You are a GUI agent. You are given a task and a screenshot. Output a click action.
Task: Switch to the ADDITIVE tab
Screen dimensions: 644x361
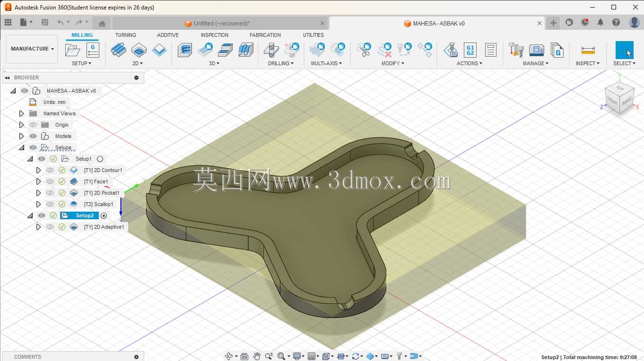point(168,35)
